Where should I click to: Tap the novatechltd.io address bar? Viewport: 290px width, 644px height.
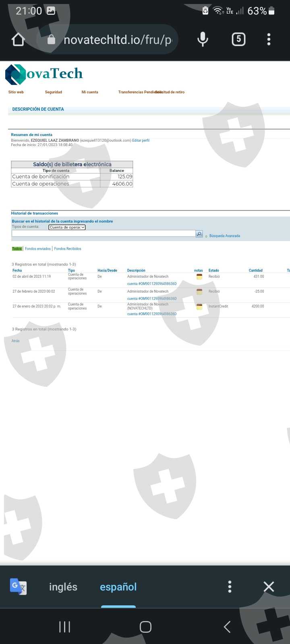pyautogui.click(x=107, y=39)
